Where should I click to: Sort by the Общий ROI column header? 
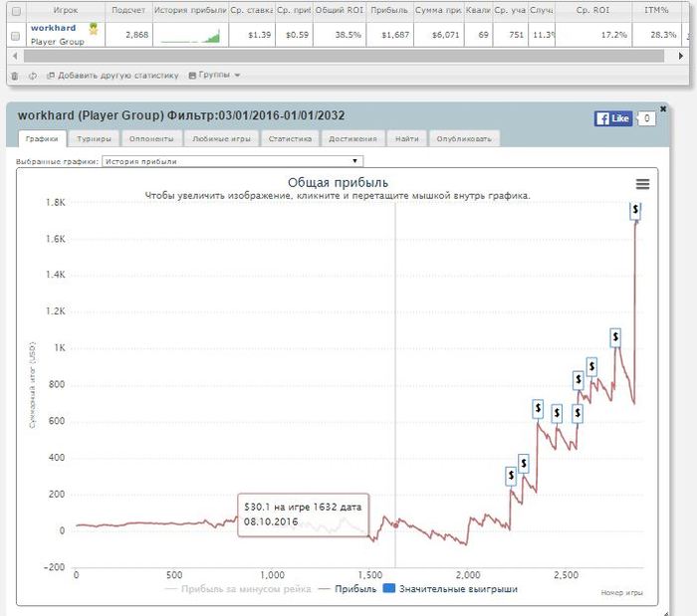click(340, 10)
